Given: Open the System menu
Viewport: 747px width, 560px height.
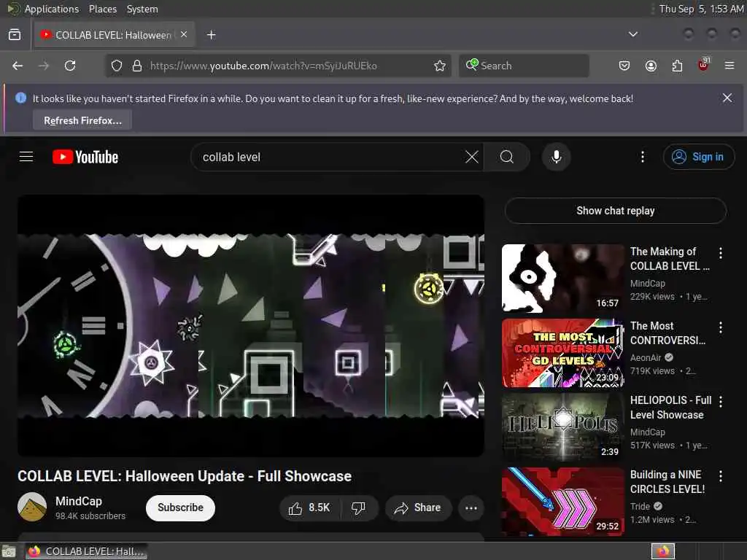Looking at the screenshot, I should 142,9.
